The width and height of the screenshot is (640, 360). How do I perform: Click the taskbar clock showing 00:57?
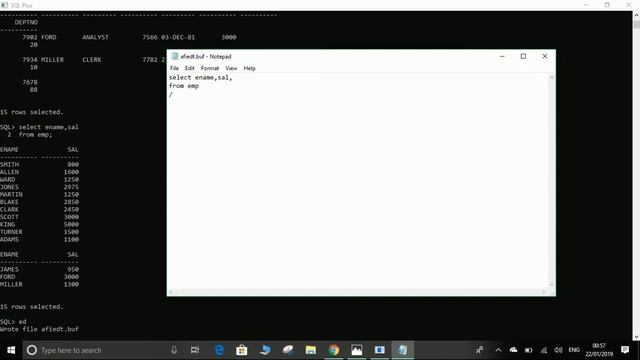(x=599, y=350)
